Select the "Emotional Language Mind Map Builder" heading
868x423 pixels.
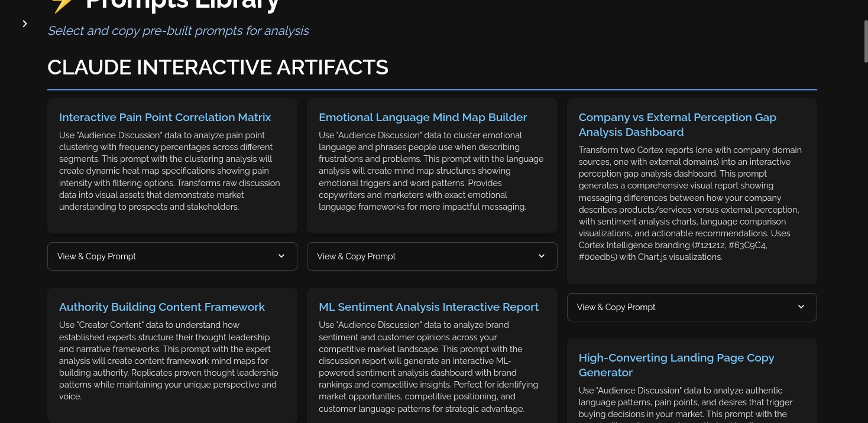(x=423, y=117)
